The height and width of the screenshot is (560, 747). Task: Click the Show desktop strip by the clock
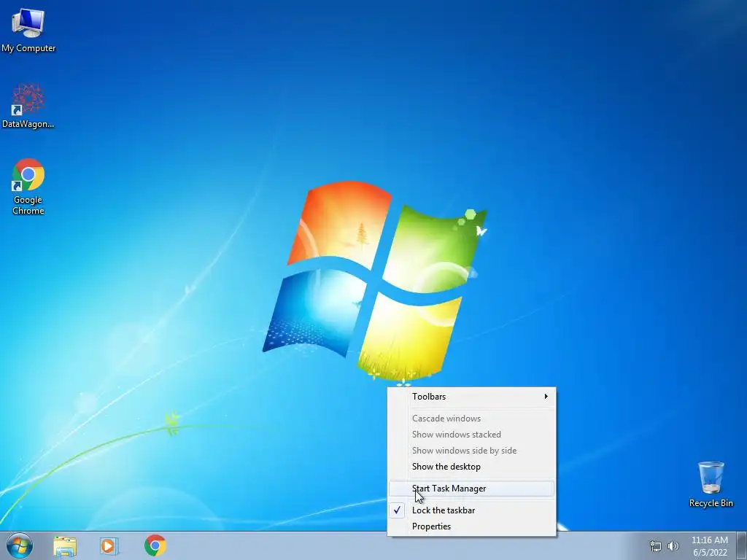coord(742,545)
